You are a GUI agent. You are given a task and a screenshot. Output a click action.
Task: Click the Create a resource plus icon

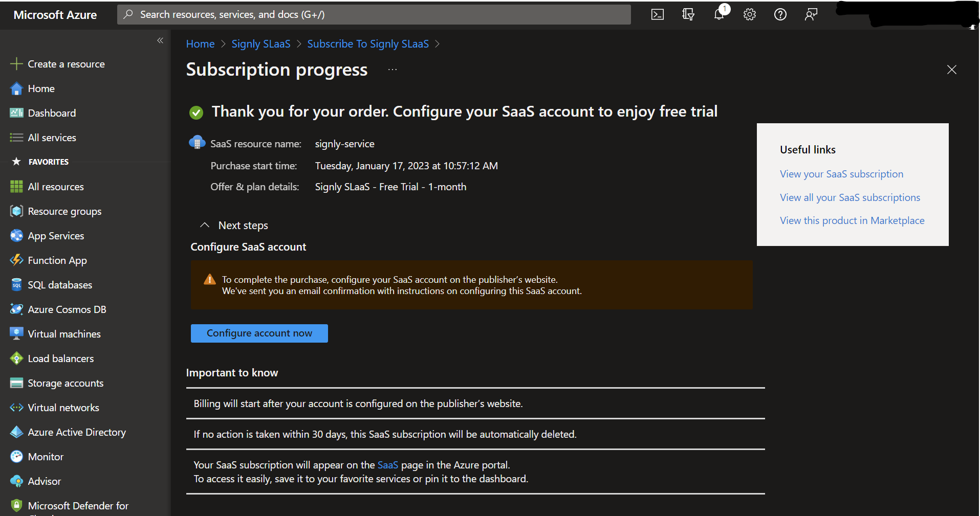tap(16, 64)
